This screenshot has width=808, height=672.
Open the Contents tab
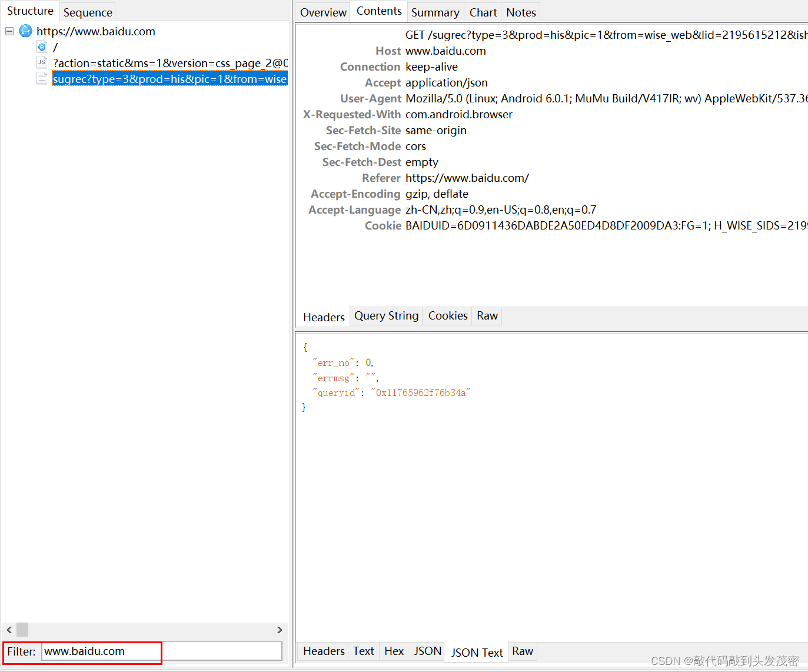click(379, 11)
